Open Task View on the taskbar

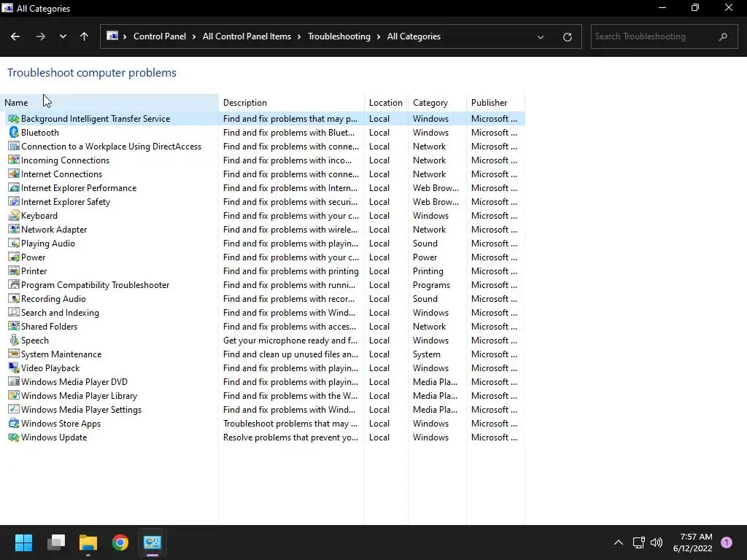(56, 542)
